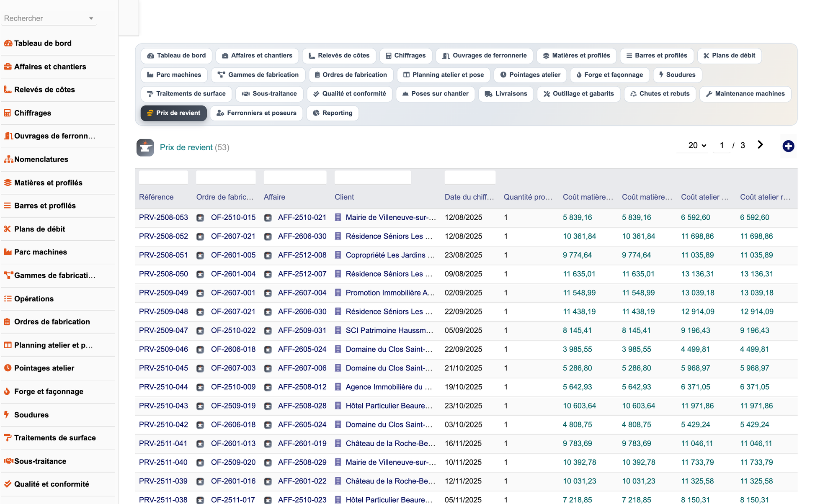Click building icon beside Promotion Immobilière A…

click(x=338, y=293)
